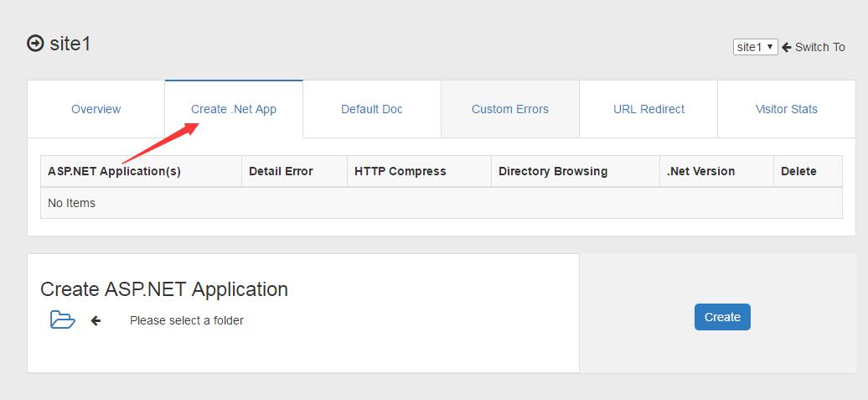Click the Switch To label
Screen dimensions: 868x400
[x=820, y=48]
